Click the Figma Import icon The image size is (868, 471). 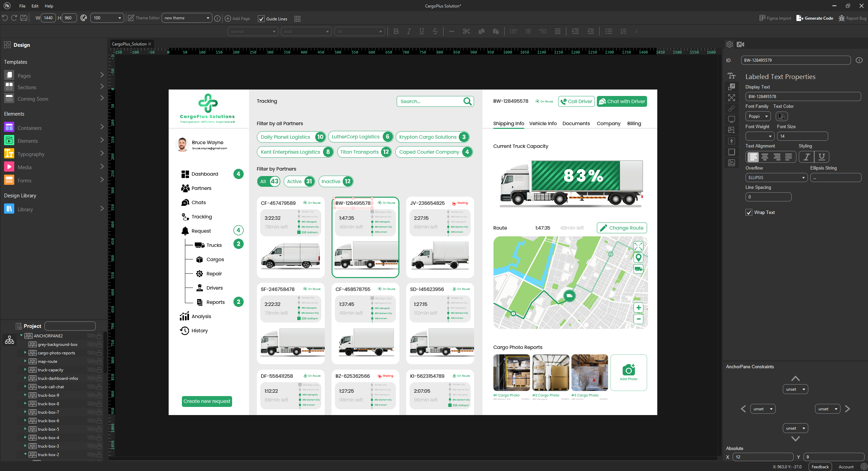coord(762,18)
